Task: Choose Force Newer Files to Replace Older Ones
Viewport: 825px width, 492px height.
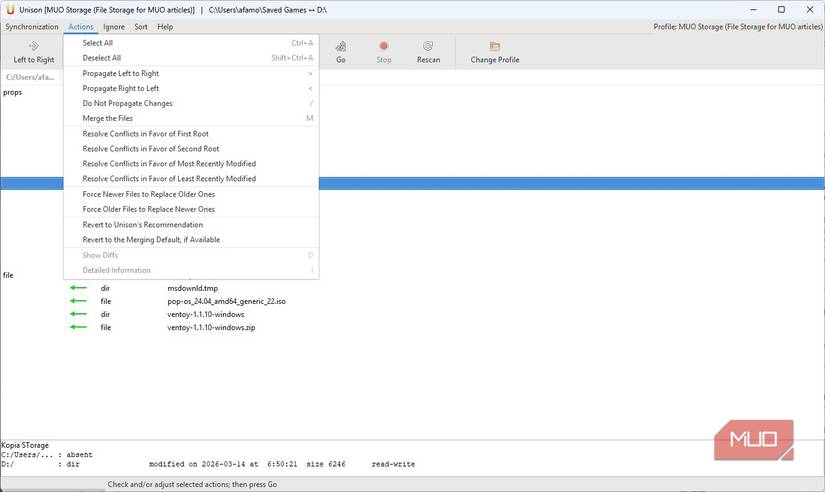Action: [x=191, y=194]
